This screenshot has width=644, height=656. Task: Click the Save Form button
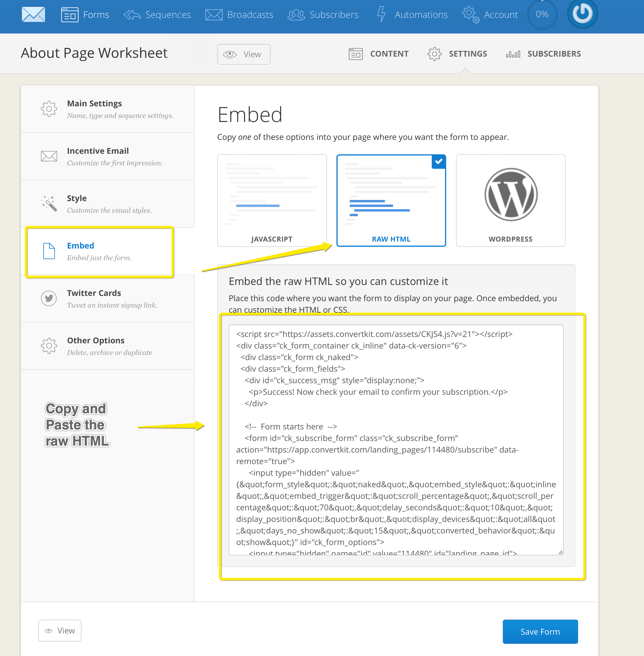[540, 632]
